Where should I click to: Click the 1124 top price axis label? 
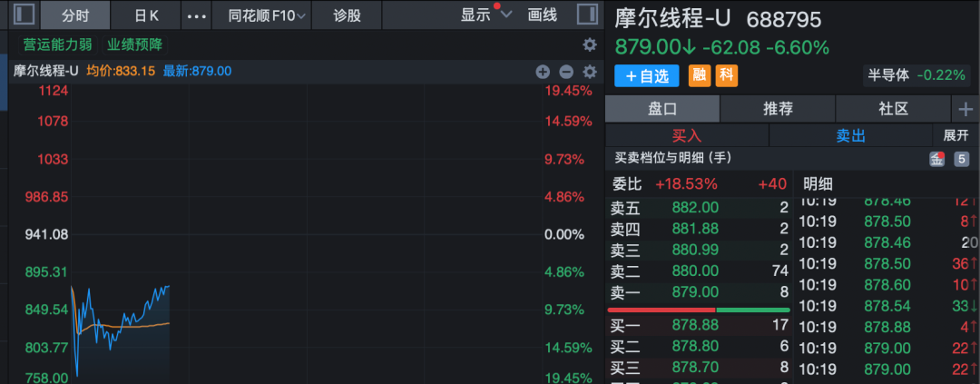pyautogui.click(x=53, y=92)
